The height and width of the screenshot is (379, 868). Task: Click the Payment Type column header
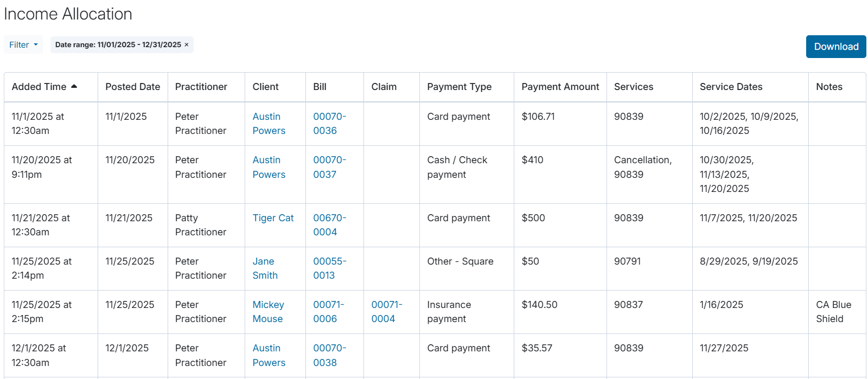[459, 87]
